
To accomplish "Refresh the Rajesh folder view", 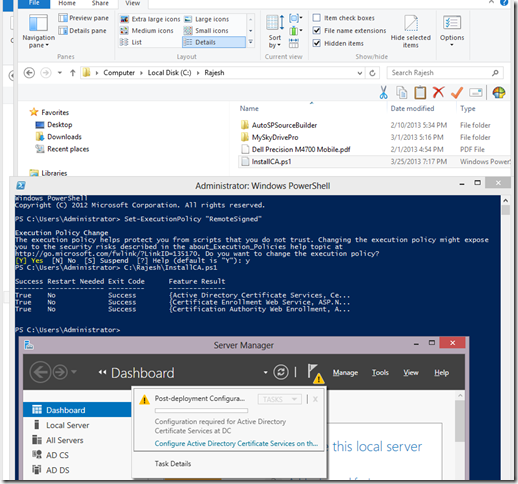I will tap(373, 73).
